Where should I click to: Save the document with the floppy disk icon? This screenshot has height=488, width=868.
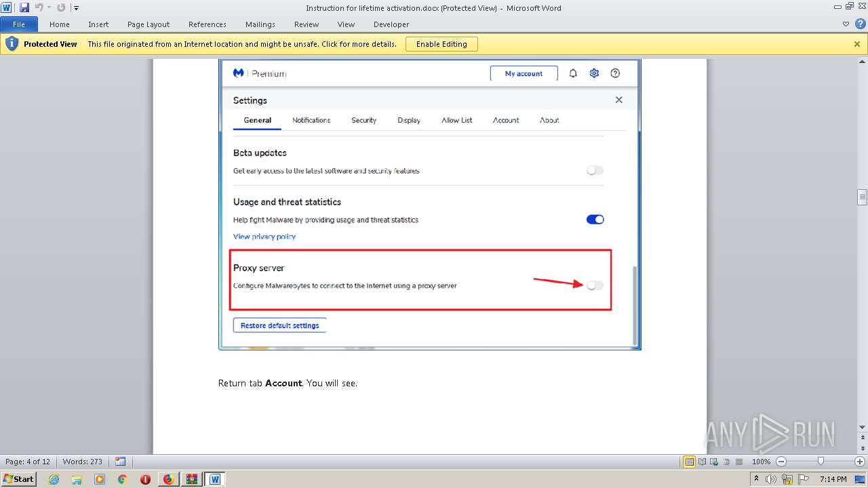click(x=24, y=7)
